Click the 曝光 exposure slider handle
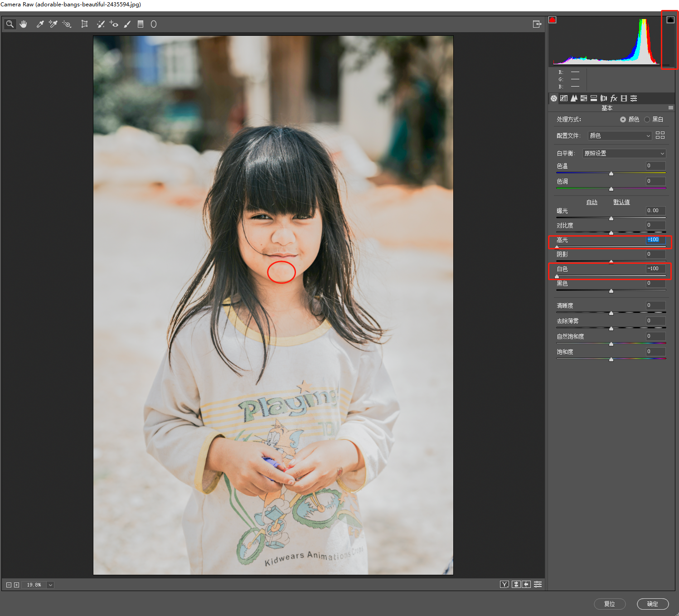The width and height of the screenshot is (679, 616). coord(611,218)
